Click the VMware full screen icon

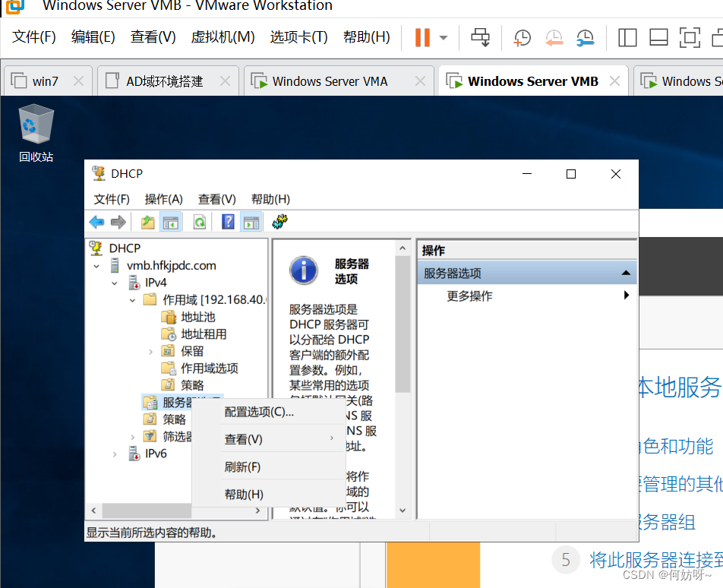[689, 37]
